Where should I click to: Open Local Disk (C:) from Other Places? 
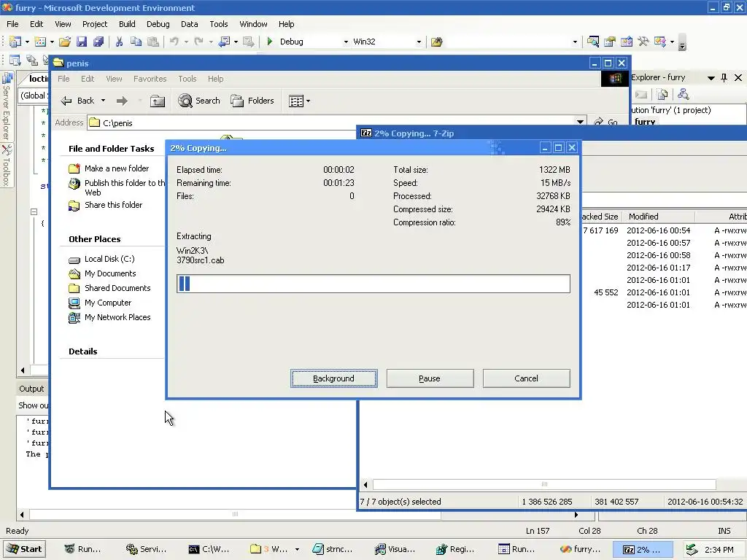109,259
